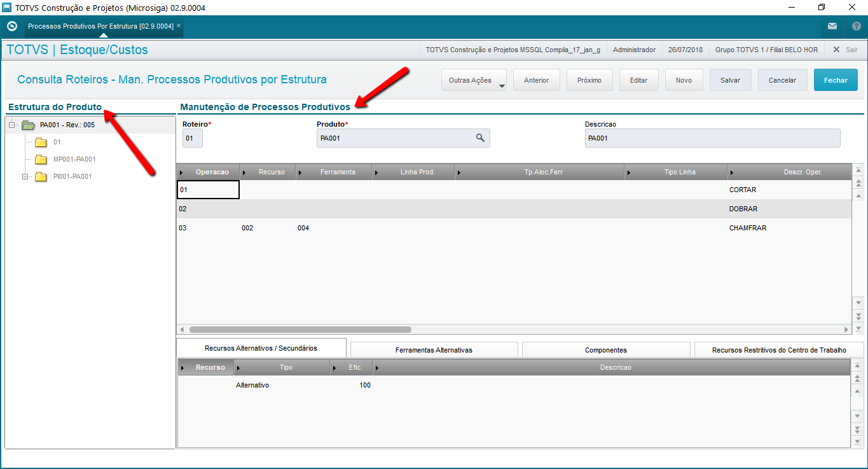Image resolution: width=868 pixels, height=469 pixels.
Task: Select the CHAMFRAR operation description cell
Action: point(789,228)
